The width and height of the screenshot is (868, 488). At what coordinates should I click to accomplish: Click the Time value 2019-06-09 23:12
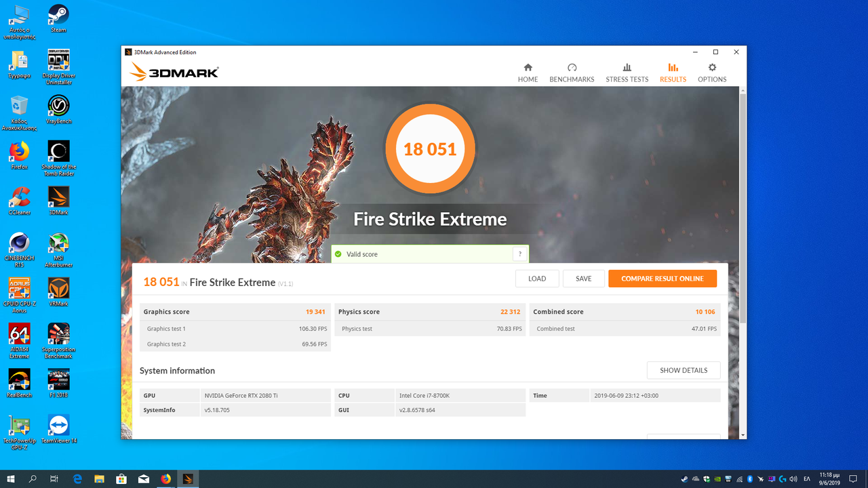(x=626, y=396)
